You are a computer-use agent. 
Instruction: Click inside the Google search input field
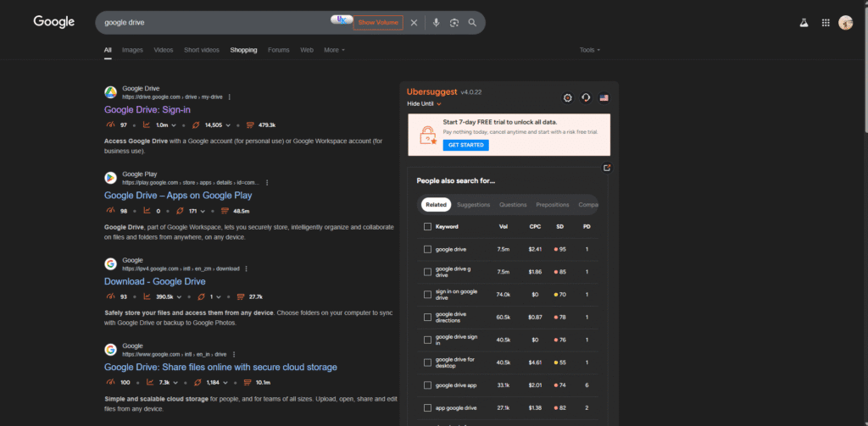pos(212,23)
